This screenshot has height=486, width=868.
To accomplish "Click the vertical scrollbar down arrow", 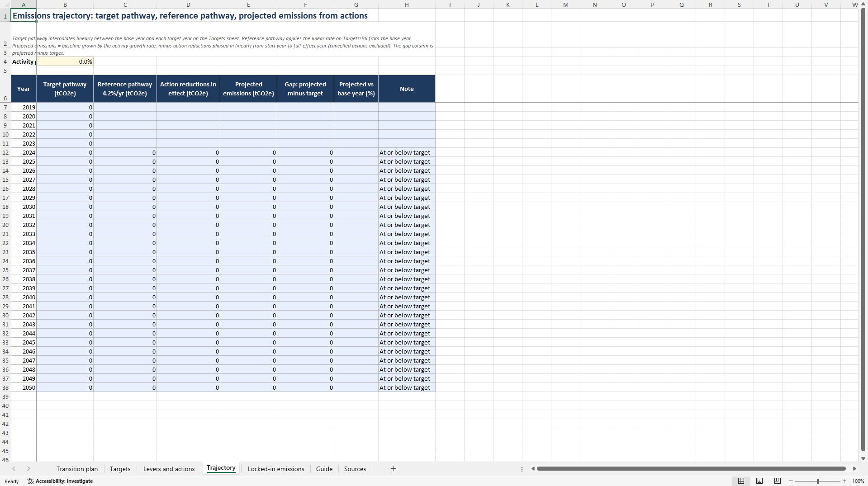I will (x=863, y=458).
